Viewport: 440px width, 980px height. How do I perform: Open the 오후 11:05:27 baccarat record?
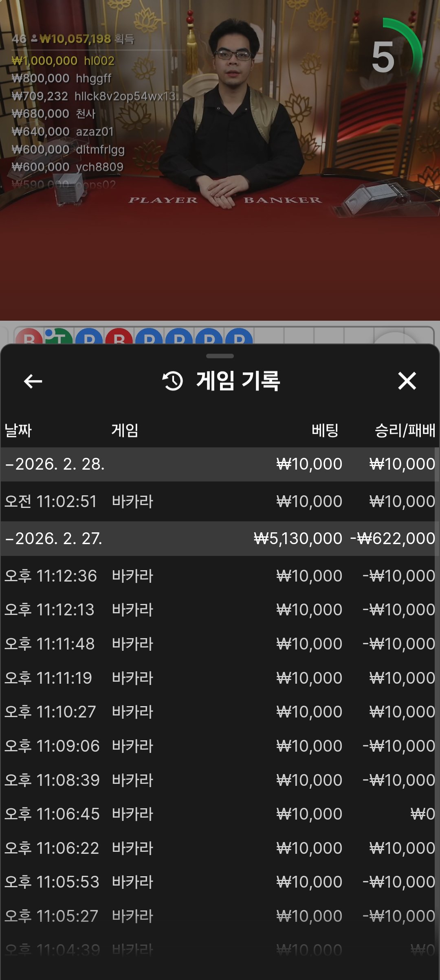pos(220,916)
